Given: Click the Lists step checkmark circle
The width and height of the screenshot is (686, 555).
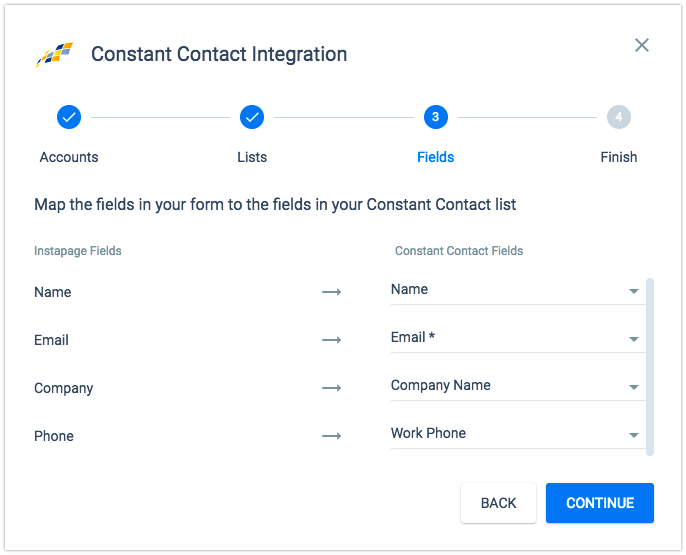Looking at the screenshot, I should (x=252, y=117).
